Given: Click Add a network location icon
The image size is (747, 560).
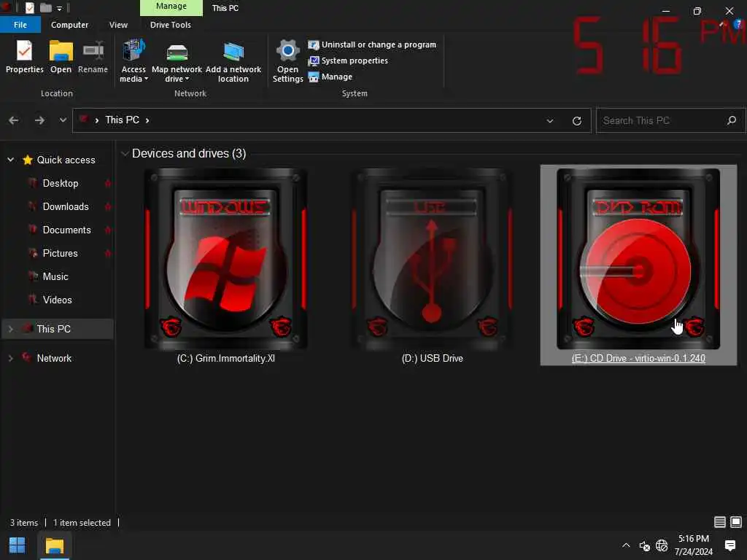Looking at the screenshot, I should pos(233,61).
